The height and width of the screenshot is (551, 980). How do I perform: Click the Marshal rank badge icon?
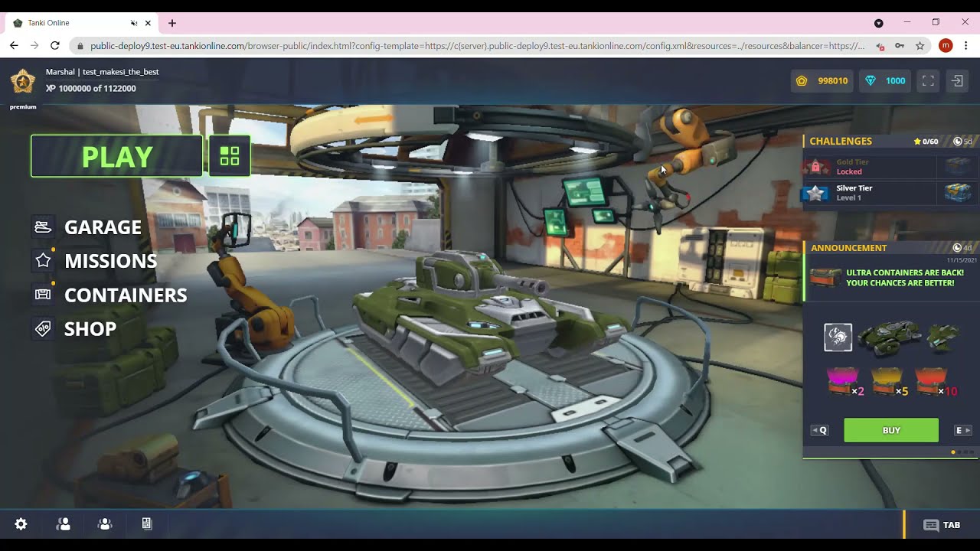point(23,81)
